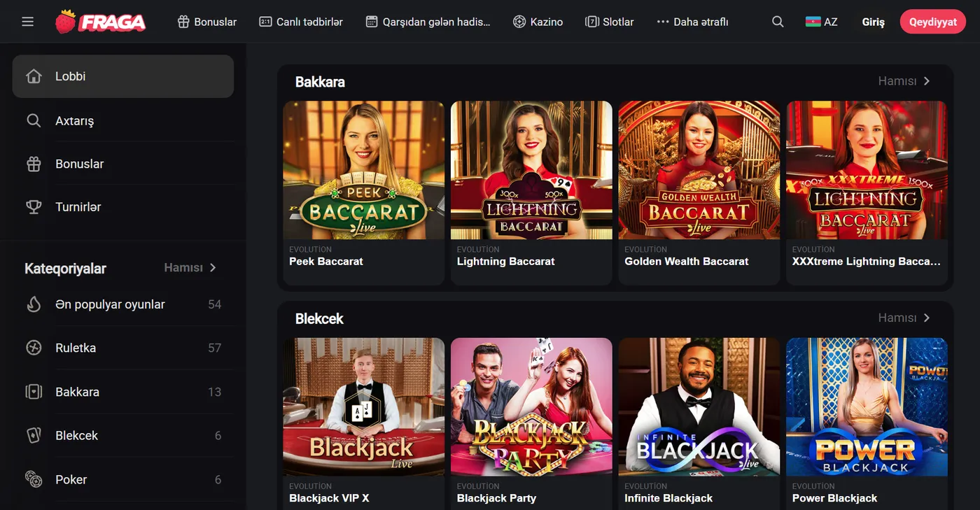
Task: Open the hamburger menu icon
Action: tap(27, 22)
